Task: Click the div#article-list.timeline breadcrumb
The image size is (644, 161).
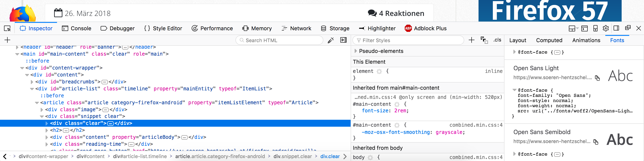Action: 140,157
